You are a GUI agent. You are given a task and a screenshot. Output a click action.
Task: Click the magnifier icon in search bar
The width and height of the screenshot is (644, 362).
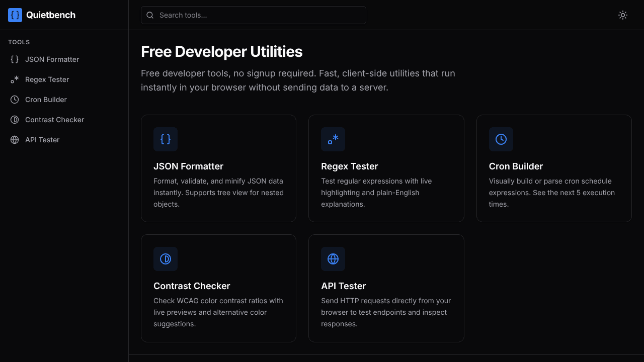pos(150,15)
